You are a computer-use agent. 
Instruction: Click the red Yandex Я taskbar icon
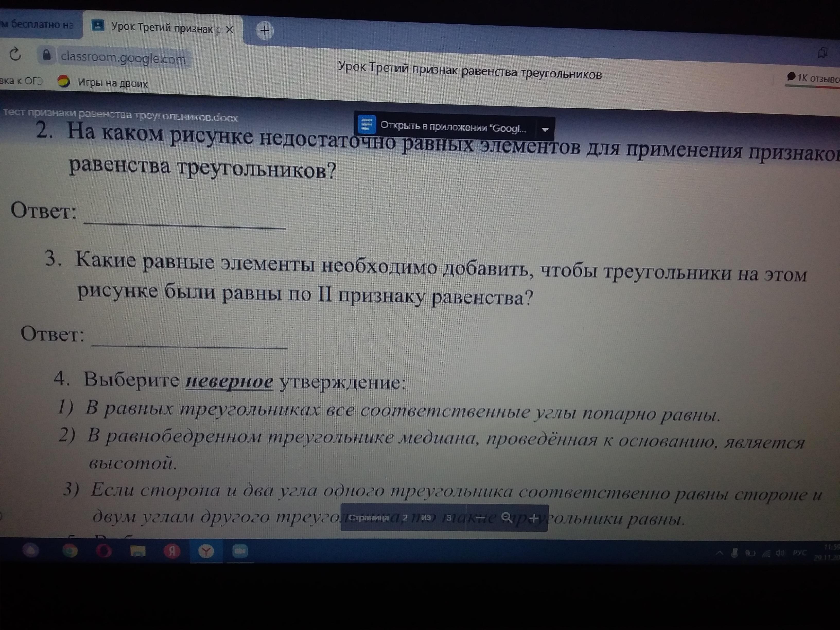click(172, 551)
